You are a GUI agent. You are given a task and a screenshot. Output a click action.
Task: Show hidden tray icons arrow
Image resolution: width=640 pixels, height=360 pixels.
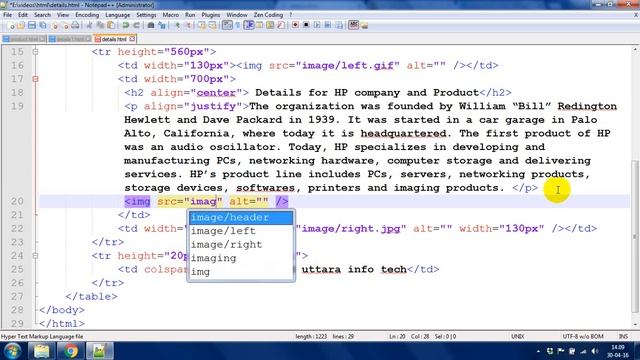538,351
